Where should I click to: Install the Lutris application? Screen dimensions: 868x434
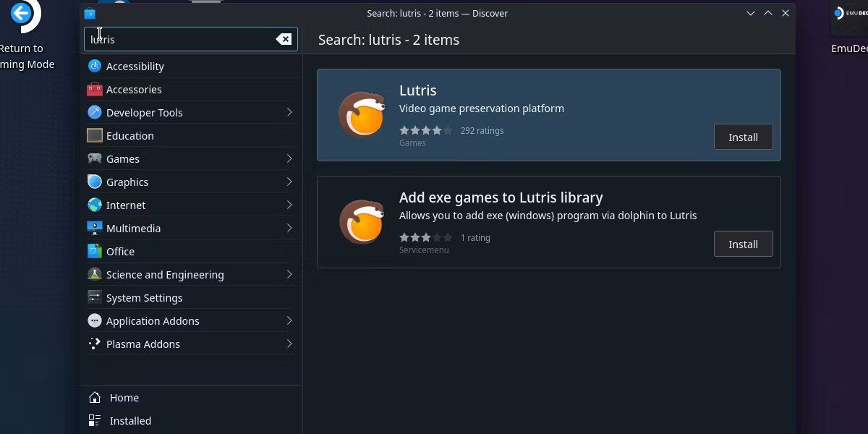(743, 137)
